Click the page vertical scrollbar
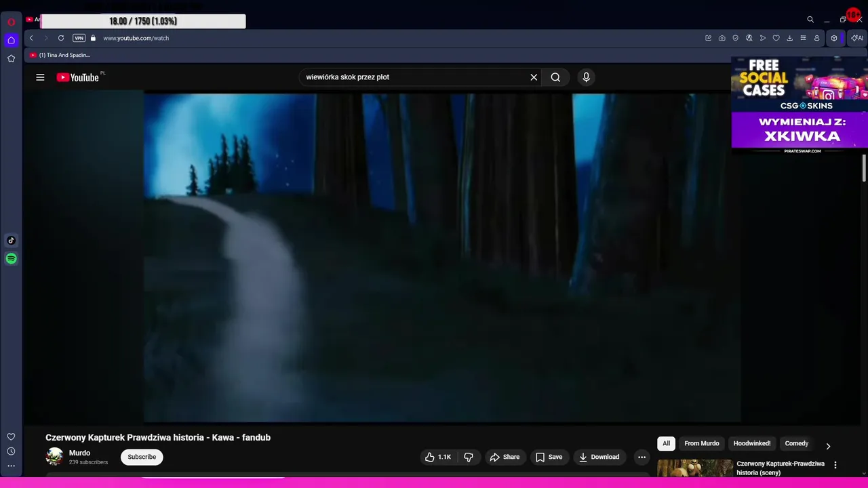The image size is (868, 488). (x=864, y=167)
